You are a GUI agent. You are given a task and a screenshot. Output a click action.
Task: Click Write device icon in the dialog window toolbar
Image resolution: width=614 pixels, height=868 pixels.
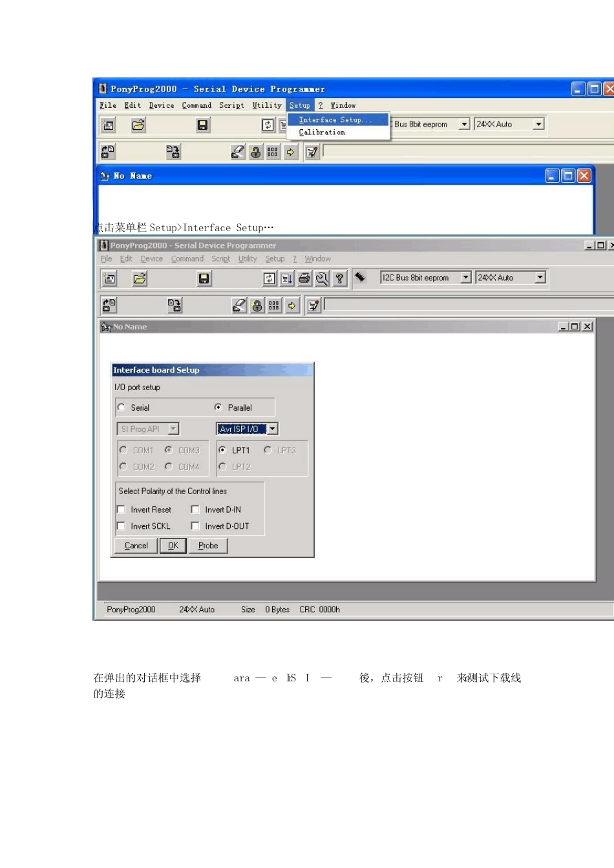pyautogui.click(x=175, y=305)
